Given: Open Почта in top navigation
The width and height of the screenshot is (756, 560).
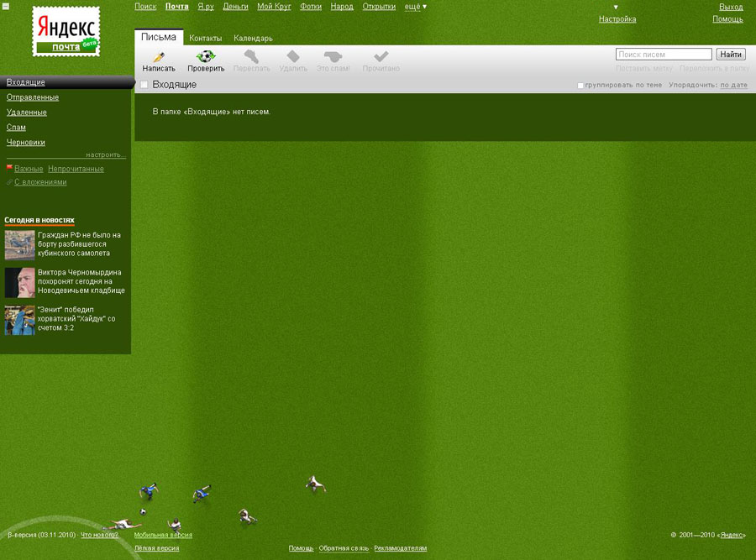Looking at the screenshot, I should click(x=177, y=7).
